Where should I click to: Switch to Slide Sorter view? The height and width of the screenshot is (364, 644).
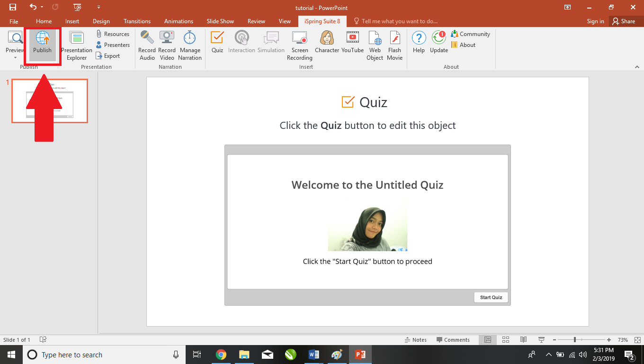[x=505, y=339]
